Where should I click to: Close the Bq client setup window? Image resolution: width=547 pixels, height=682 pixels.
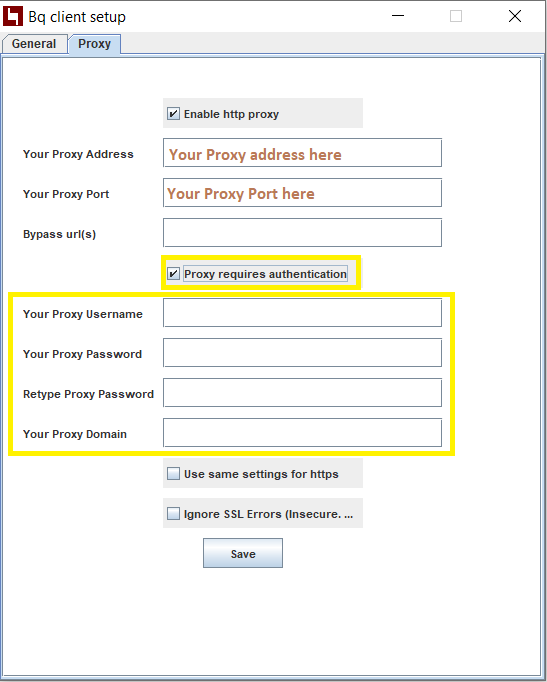point(515,16)
